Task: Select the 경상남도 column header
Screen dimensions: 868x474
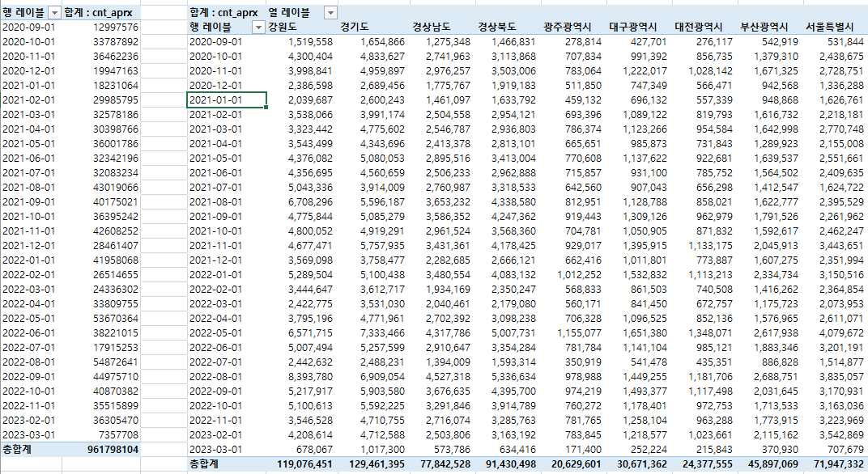Action: click(x=431, y=28)
